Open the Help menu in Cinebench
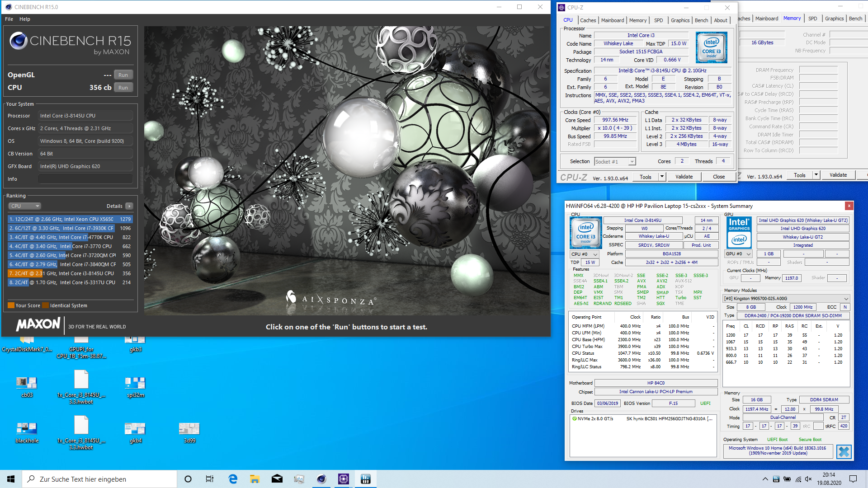Screen dimensions: 868x488 pos(25,19)
